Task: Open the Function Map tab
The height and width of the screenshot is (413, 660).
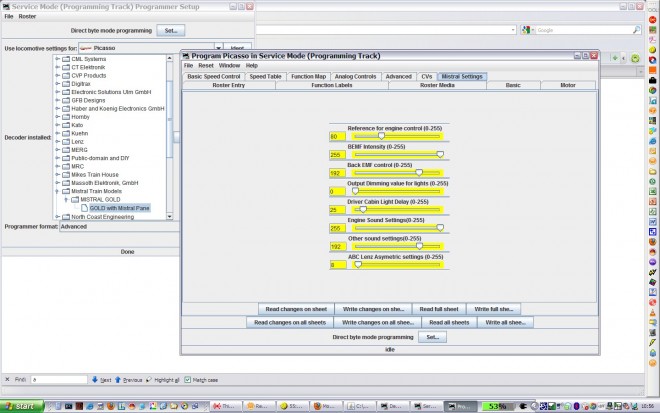Action: 309,77
